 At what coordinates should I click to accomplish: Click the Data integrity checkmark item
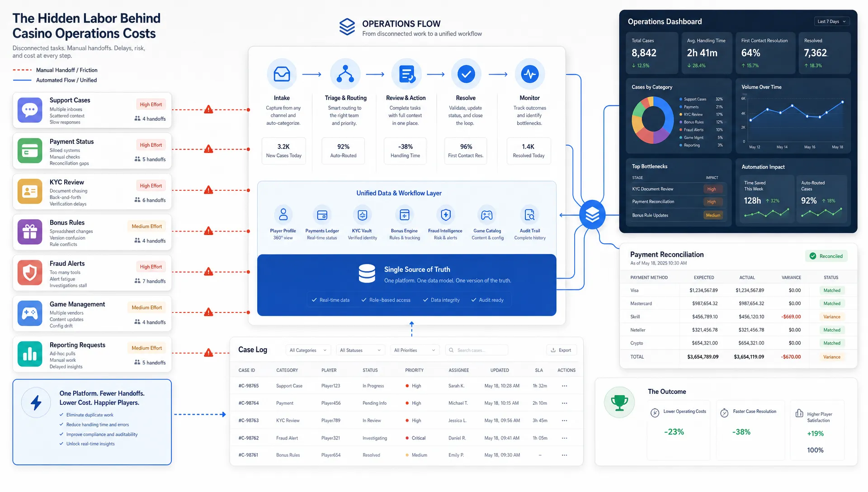[441, 300]
